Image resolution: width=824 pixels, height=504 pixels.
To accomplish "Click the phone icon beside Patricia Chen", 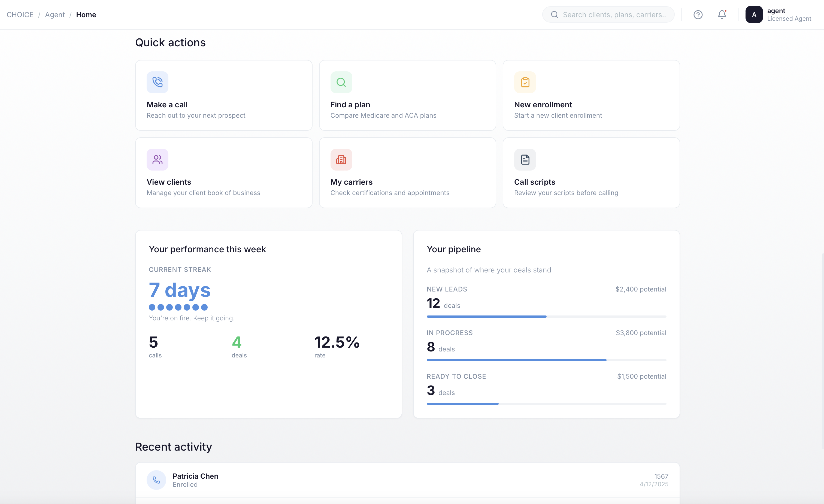I will coord(156,480).
